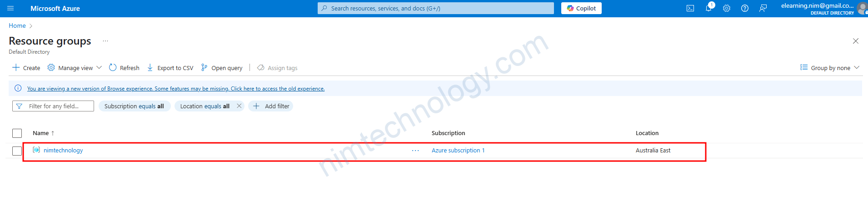Expand the Group by none dropdown
The height and width of the screenshot is (212, 868).
(x=830, y=68)
